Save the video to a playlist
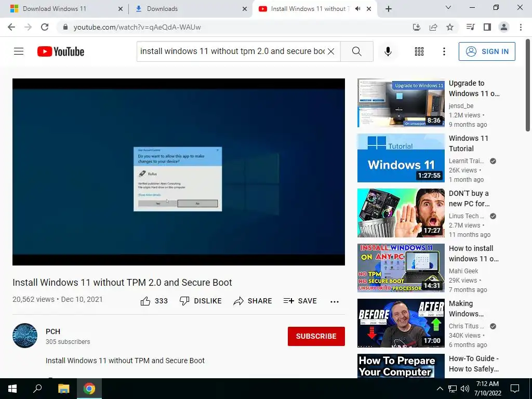Image resolution: width=532 pixels, height=399 pixels. (300, 301)
